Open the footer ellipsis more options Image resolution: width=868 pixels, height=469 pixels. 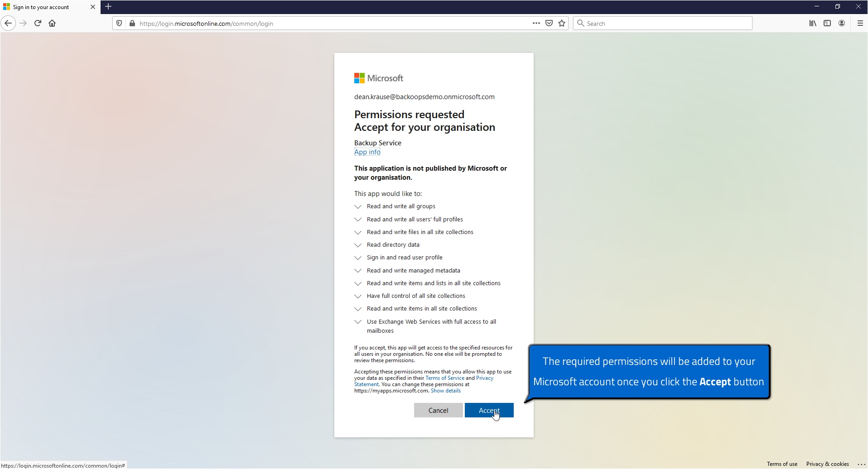coord(861,464)
